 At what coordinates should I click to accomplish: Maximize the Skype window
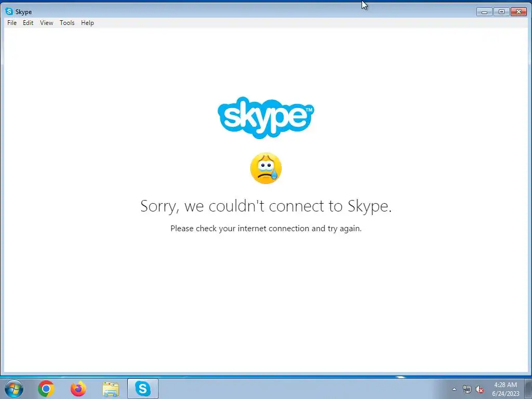(501, 12)
